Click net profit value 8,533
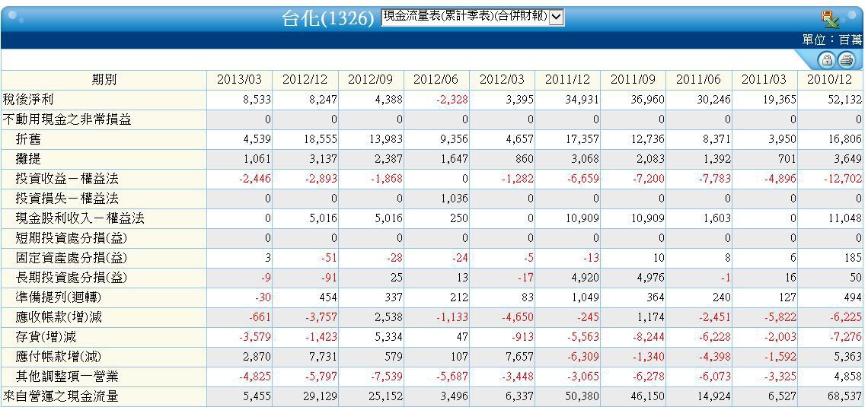Screen dimensions: 868x407 [257, 100]
